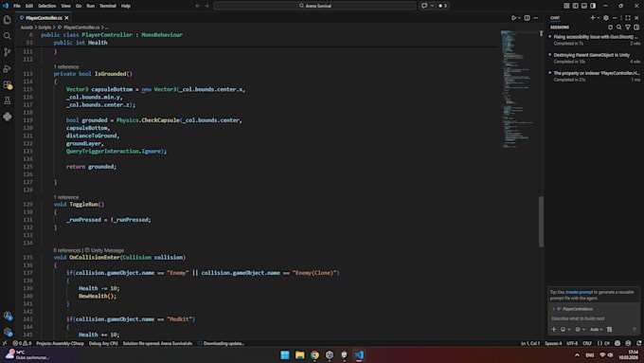The image size is (644, 363).
Task: Click the Arena Survival command center search
Action: pyautogui.click(x=314, y=6)
